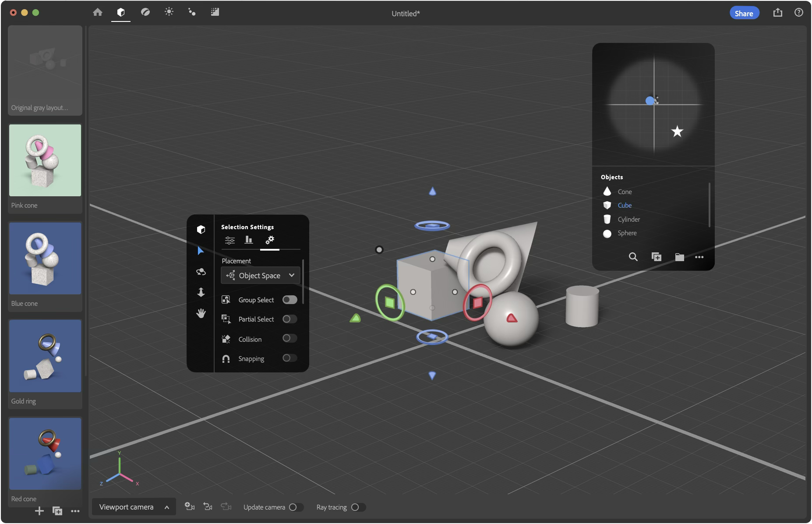This screenshot has height=524, width=812.
Task: Open the Object Space placement dropdown
Action: click(260, 276)
